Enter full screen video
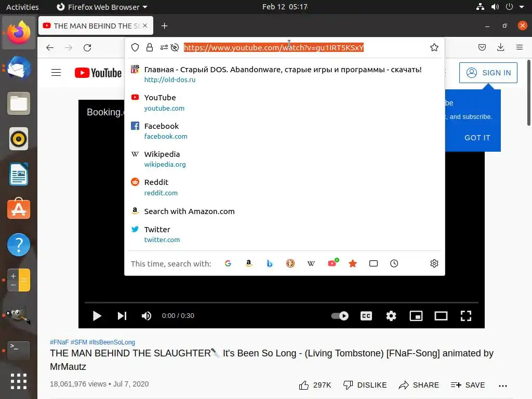This screenshot has height=399, width=532. coord(466,316)
